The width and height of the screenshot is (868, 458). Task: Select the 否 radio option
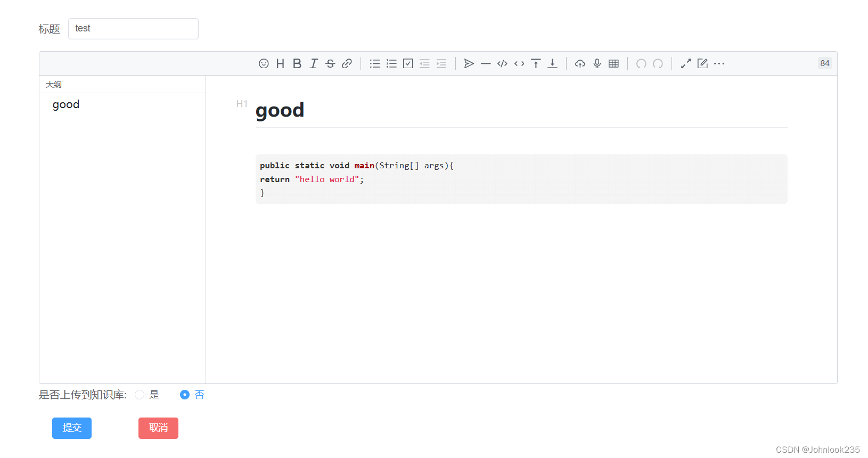click(x=185, y=395)
